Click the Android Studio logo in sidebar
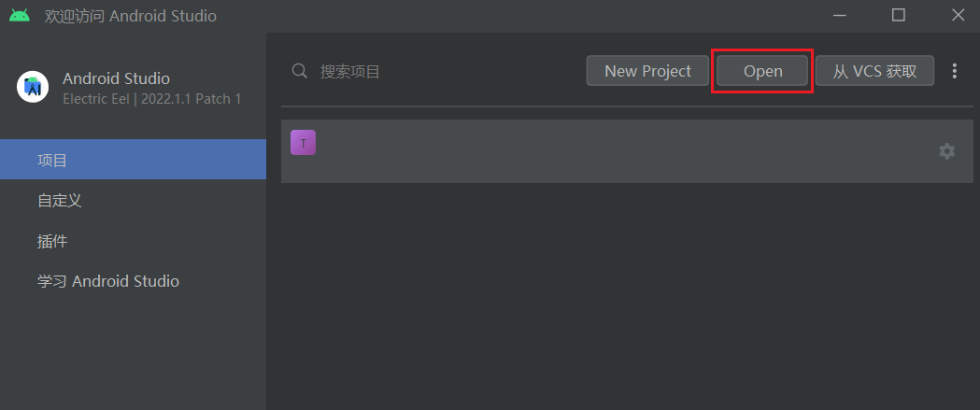The width and height of the screenshot is (980, 410). 33,87
